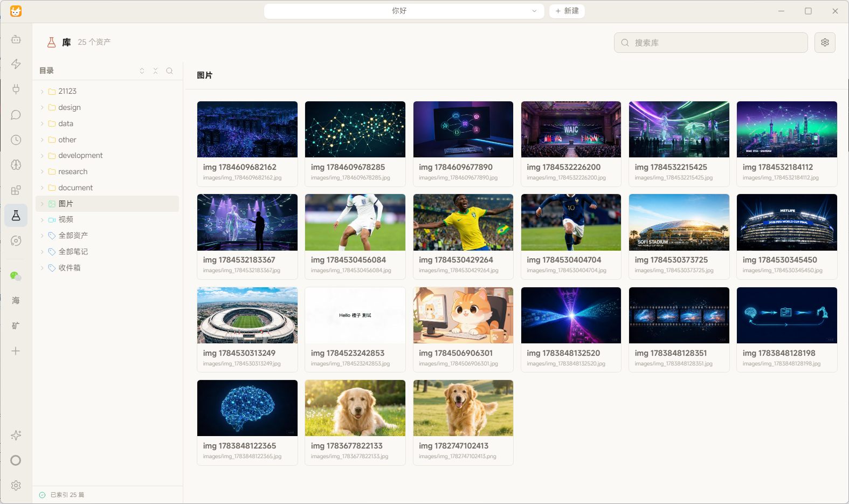Expand all folders in 目录 header

click(142, 71)
